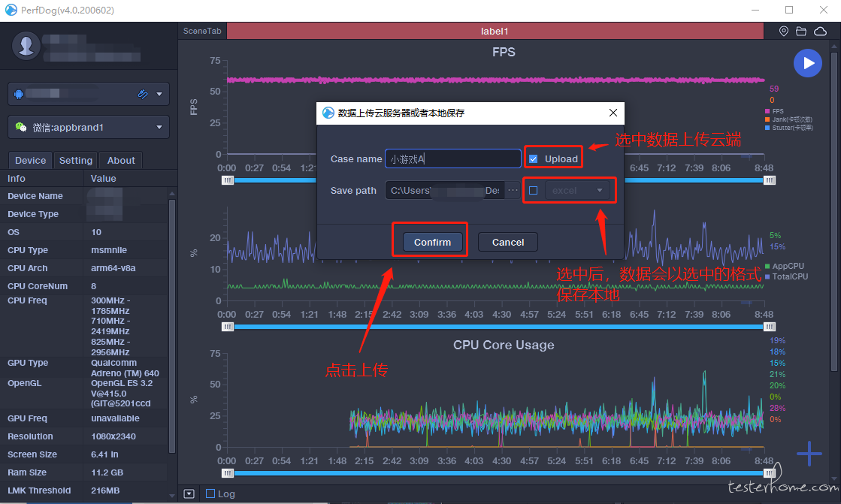Click the TotalCPU legend swatch
The width and height of the screenshot is (841, 504).
[x=767, y=276]
